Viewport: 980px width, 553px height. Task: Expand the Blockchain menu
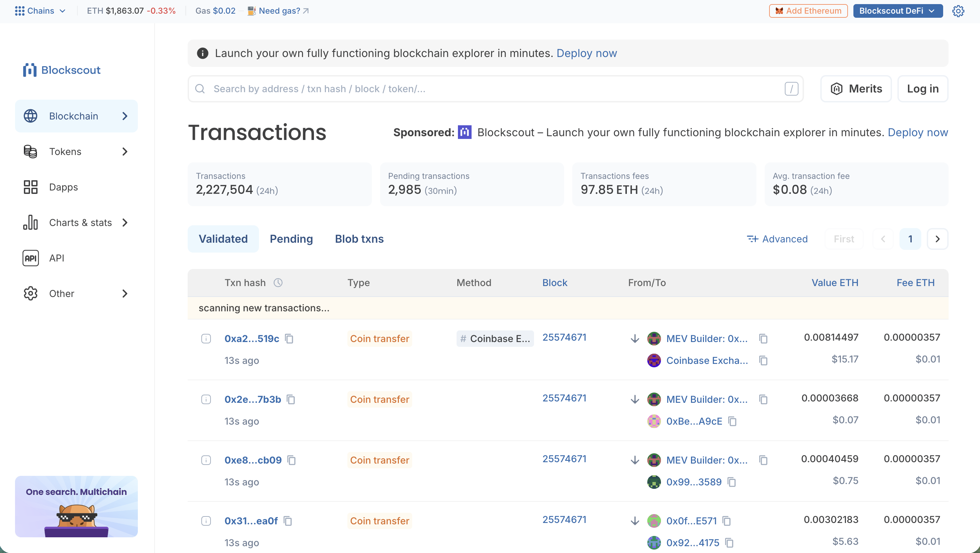point(76,116)
